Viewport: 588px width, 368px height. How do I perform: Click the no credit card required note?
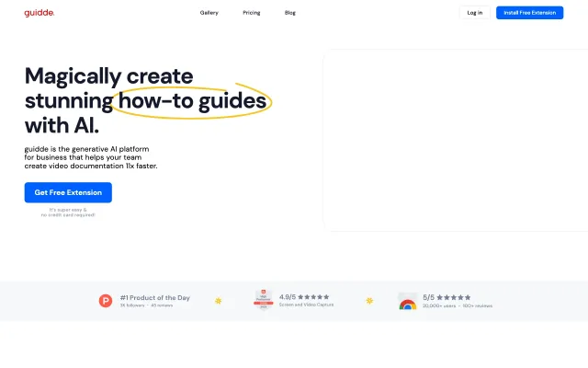[x=68, y=213]
